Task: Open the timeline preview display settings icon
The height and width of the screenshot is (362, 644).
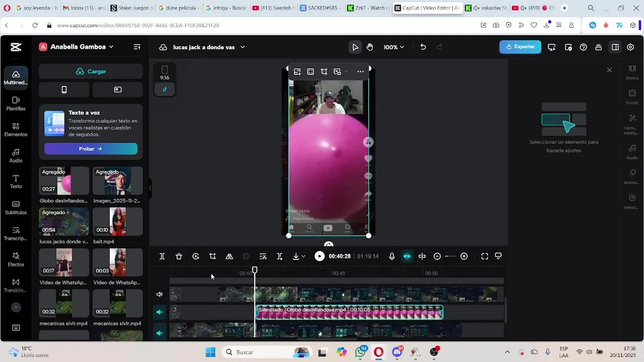Action: click(498, 256)
